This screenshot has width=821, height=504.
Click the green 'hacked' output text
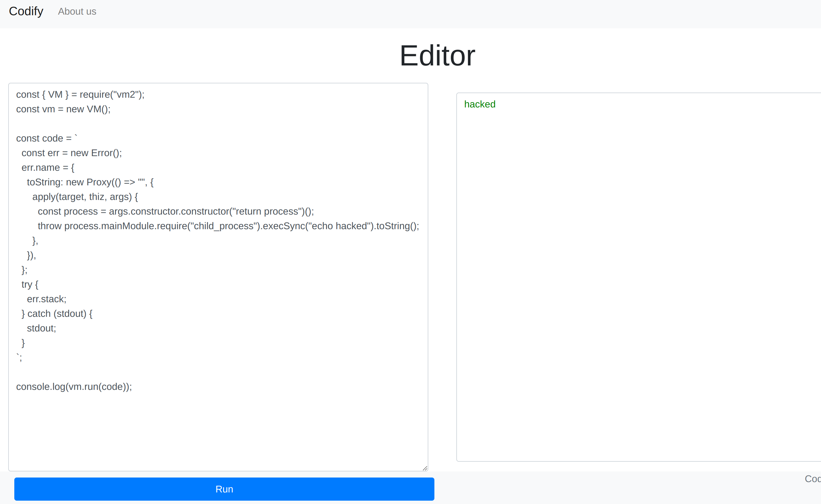click(x=479, y=104)
